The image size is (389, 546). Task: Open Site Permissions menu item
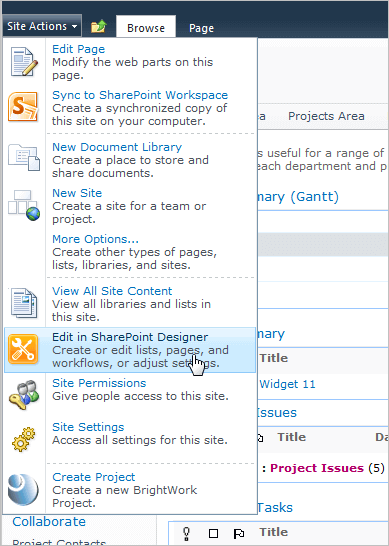[130, 395]
